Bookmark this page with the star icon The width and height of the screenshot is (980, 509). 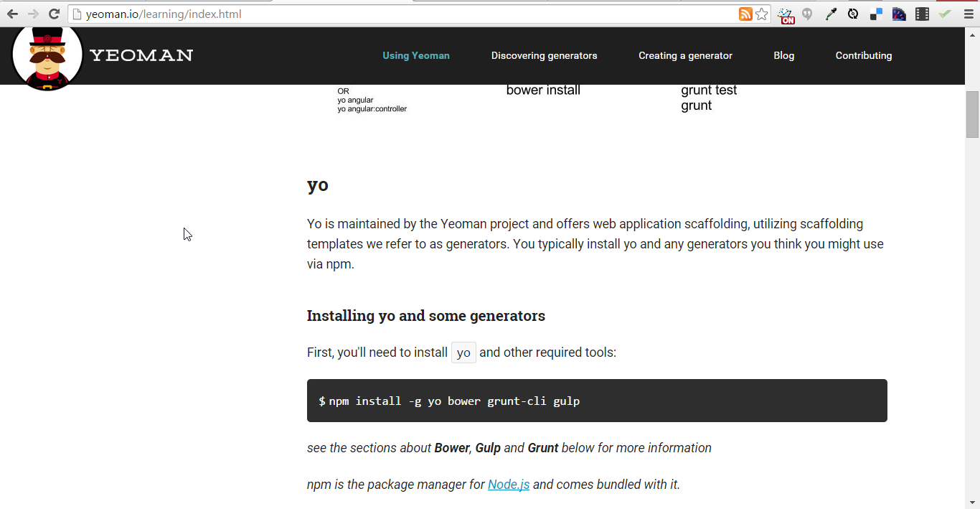click(762, 14)
